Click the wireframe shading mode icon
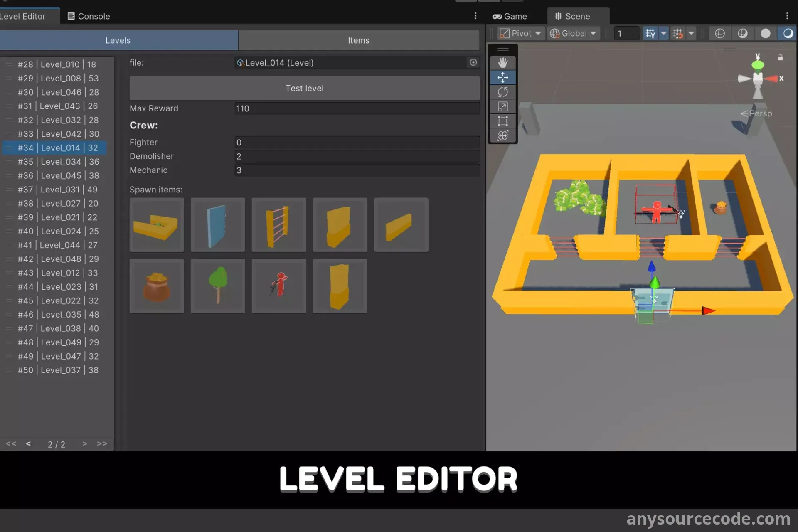 pos(719,33)
